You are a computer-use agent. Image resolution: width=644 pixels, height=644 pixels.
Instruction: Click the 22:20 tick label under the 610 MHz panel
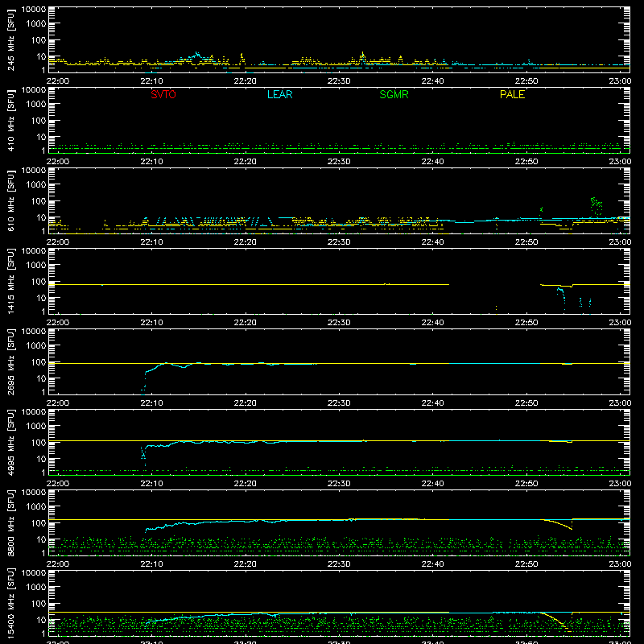pyautogui.click(x=246, y=242)
